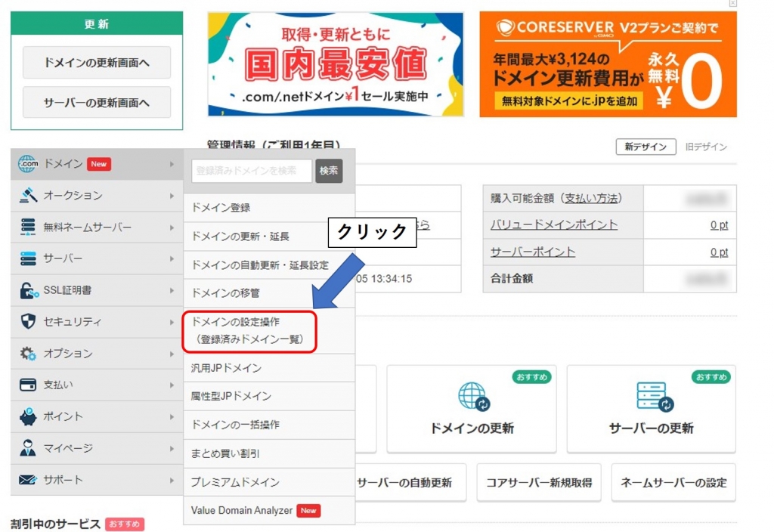Click the サーバーの自動更新 button
The width and height of the screenshot is (774, 532).
click(x=410, y=483)
